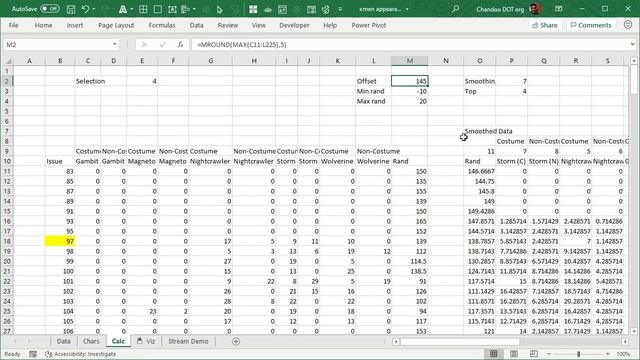The width and height of the screenshot is (640, 360).
Task: Click the small chart icon beside the four-squares icon
Action: (268, 10)
